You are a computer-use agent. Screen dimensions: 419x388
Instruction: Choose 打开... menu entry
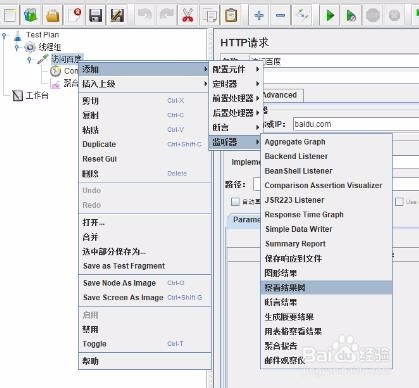click(x=145, y=222)
